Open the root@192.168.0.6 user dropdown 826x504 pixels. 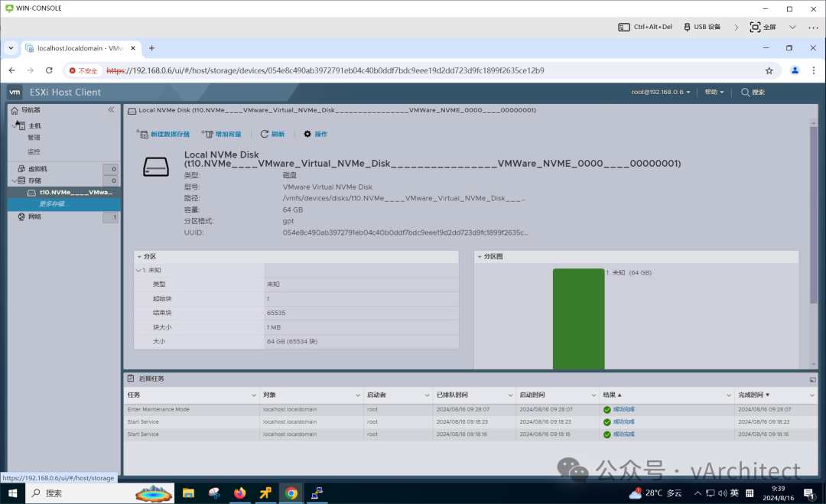(661, 93)
